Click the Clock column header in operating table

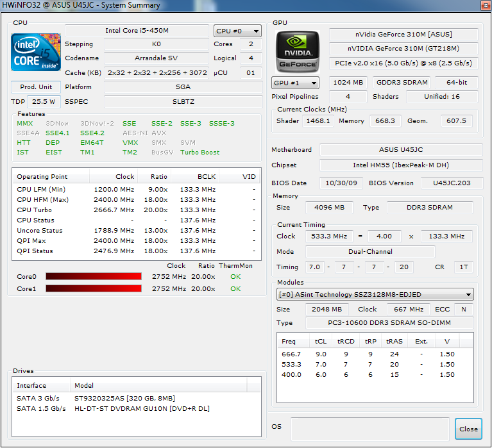pyautogui.click(x=114, y=176)
